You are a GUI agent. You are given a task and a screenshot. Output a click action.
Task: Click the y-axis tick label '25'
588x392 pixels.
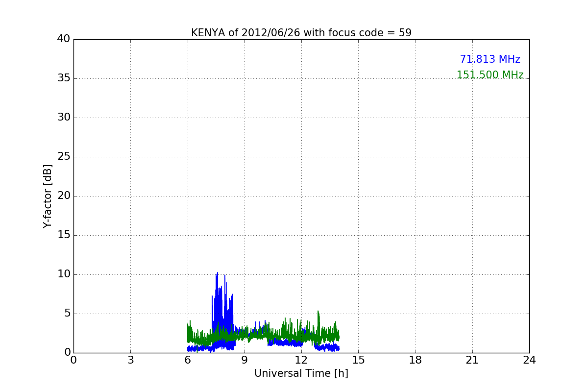[64, 157]
